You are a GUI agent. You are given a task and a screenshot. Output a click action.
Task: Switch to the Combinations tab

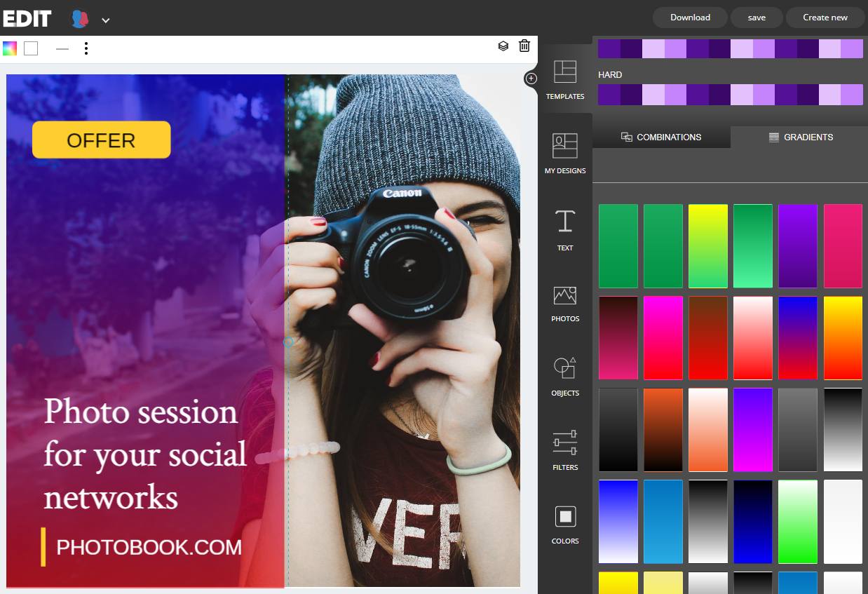[x=661, y=137]
